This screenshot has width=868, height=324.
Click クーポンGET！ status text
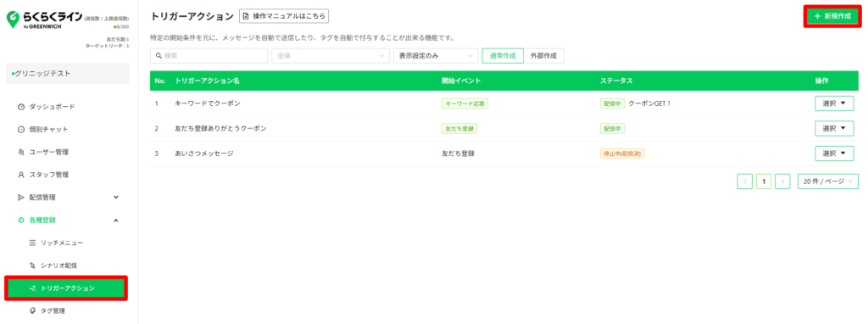tap(650, 103)
